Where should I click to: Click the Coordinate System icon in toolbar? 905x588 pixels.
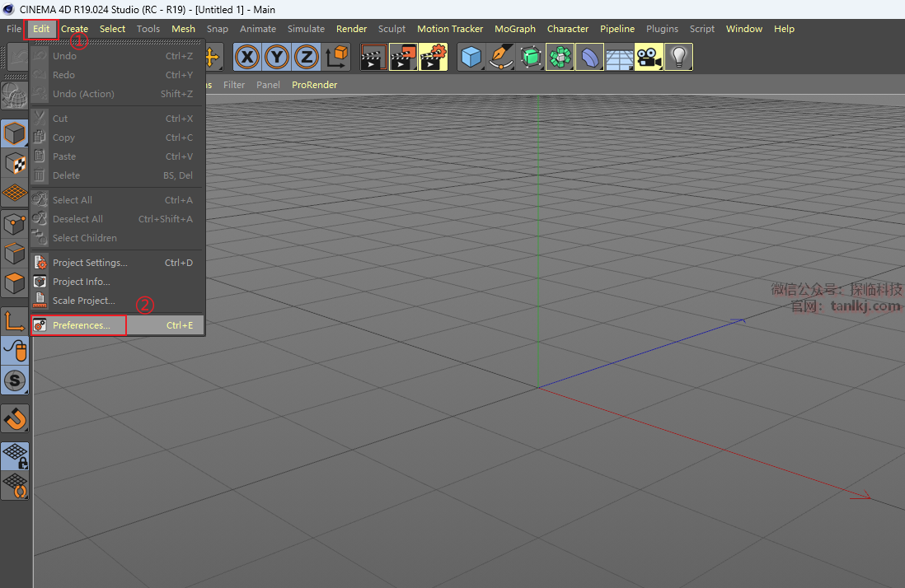click(337, 57)
